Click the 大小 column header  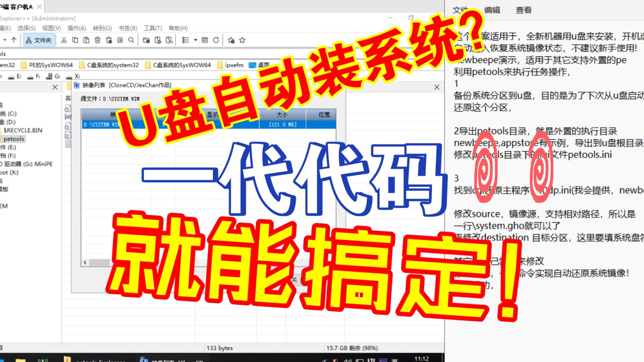pos(282,115)
